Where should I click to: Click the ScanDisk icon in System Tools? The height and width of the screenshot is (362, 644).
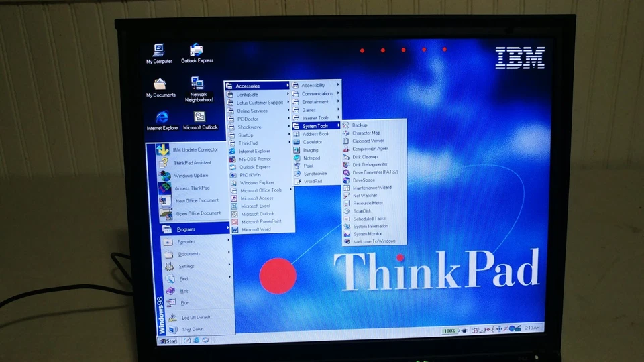click(347, 211)
